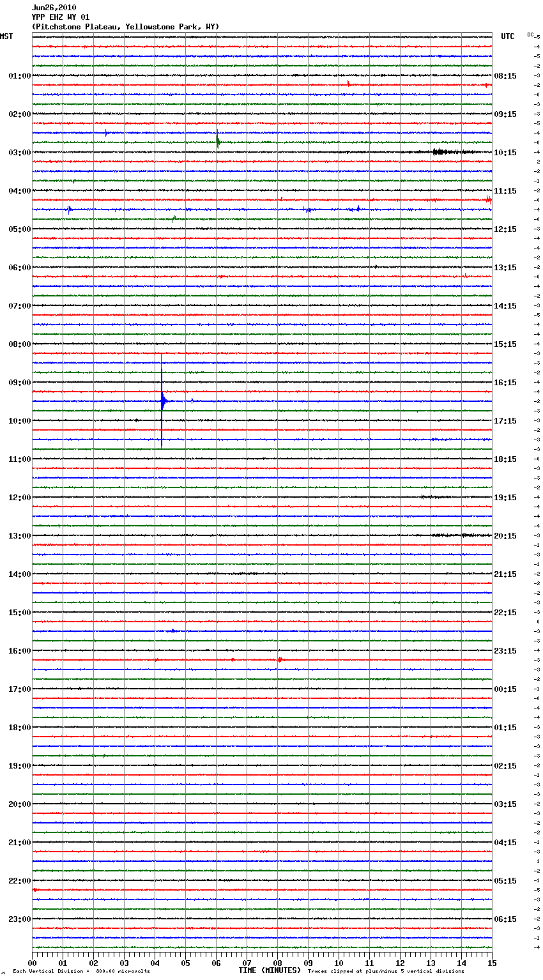This screenshot has width=543, height=980.
Task: Choose the 17:15 UTC time label
Action: 505,421
